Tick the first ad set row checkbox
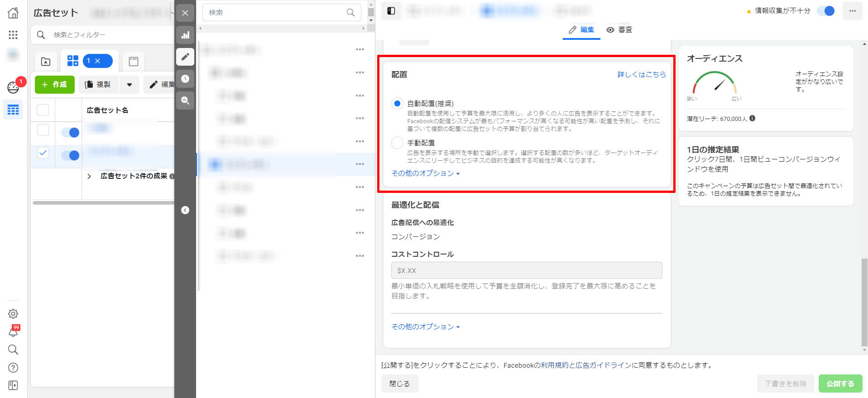This screenshot has height=398, width=868. tap(43, 130)
